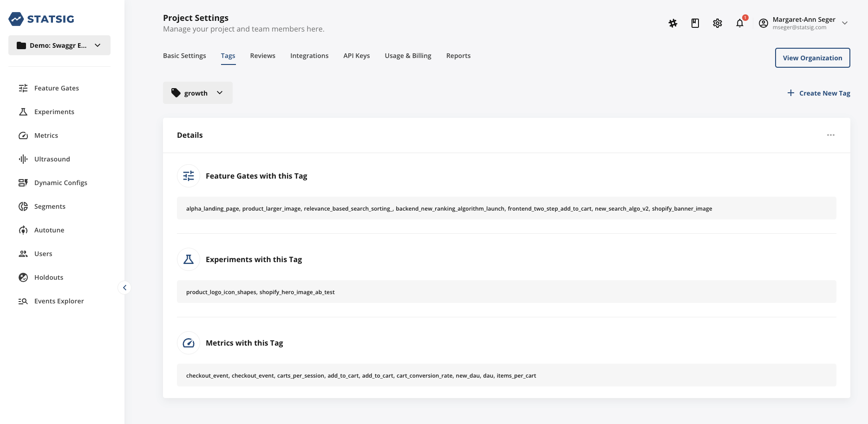Open the Reviews tab
Image resolution: width=868 pixels, height=424 pixels.
[262, 55]
